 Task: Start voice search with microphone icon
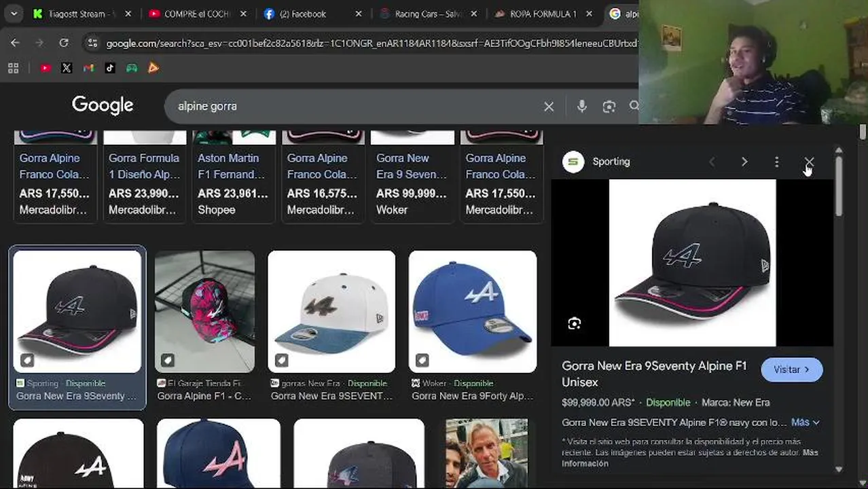pos(582,106)
